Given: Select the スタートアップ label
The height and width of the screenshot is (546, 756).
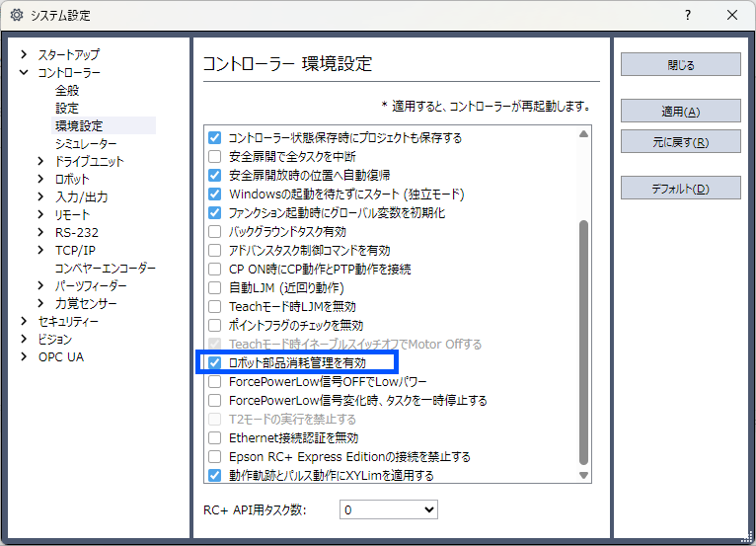Looking at the screenshot, I should 69,54.
